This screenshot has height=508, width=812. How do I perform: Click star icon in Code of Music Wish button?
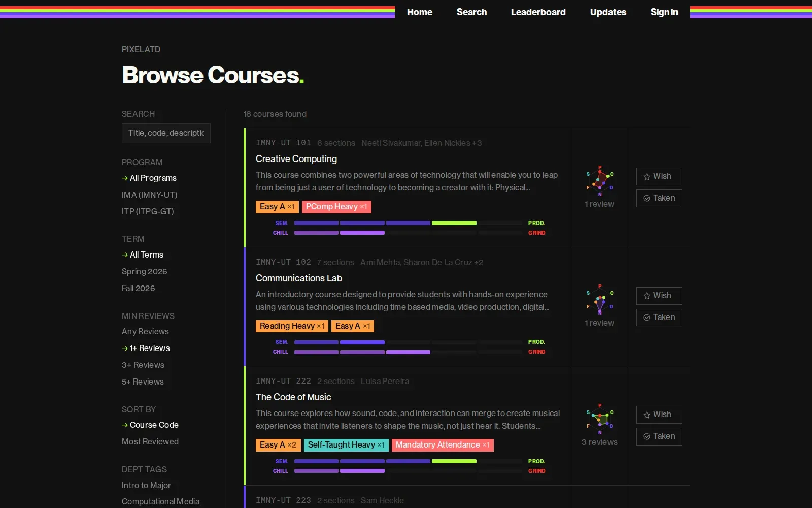[x=647, y=415]
